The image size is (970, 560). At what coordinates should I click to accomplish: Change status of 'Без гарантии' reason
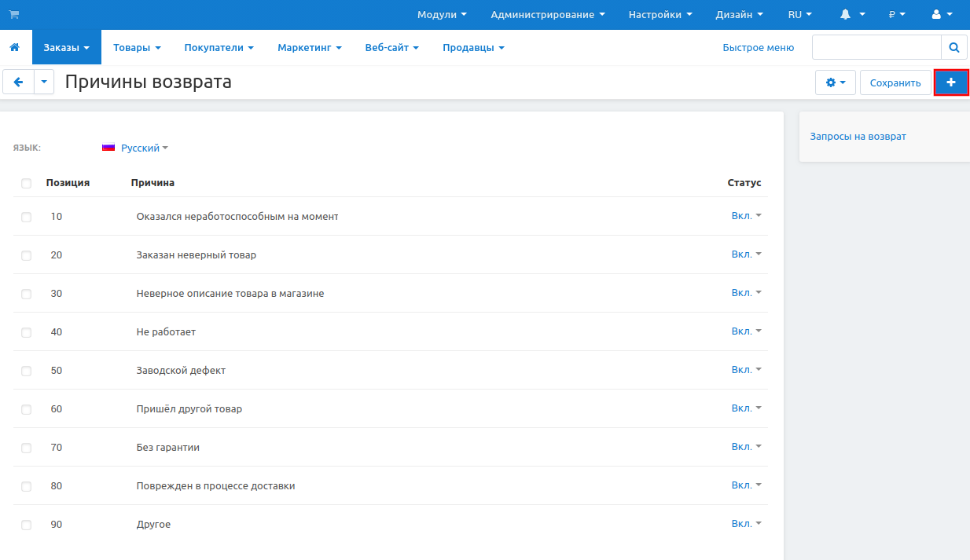[746, 447]
